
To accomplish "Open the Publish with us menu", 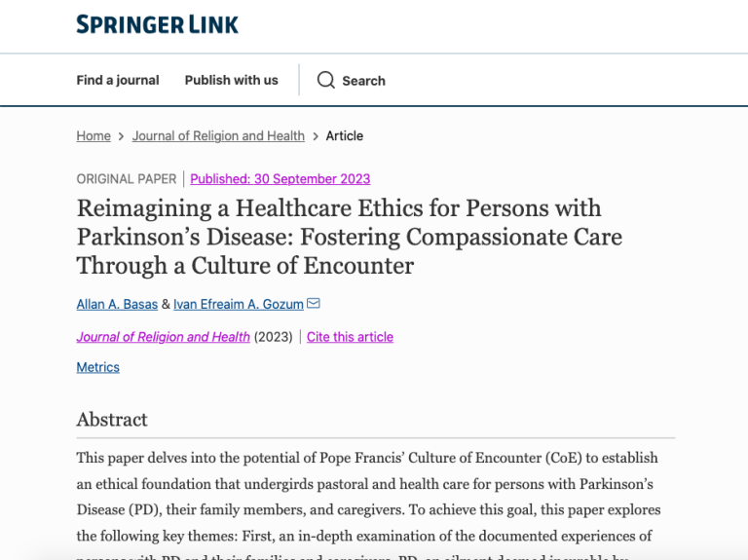I will (232, 80).
